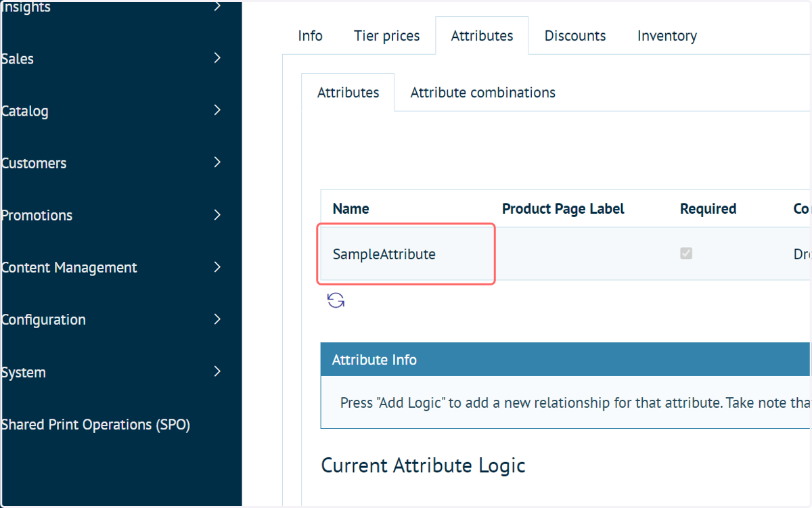Image resolution: width=812 pixels, height=508 pixels.
Task: Expand the Configuration menu chevron
Action: pyautogui.click(x=217, y=319)
